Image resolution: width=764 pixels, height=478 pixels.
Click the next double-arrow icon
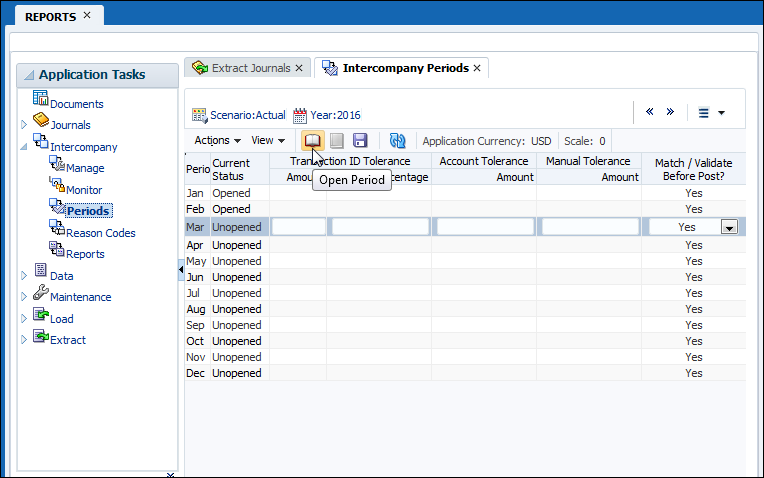click(x=670, y=112)
